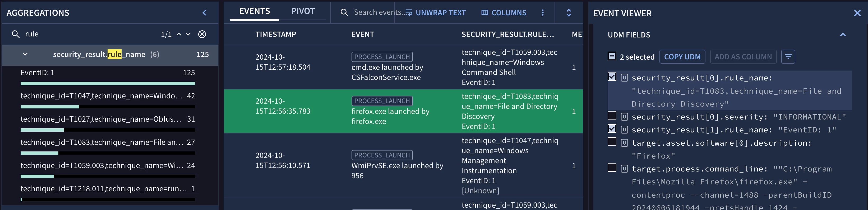868x210 pixels.
Task: Open the WmiPrvSE.exe launched by 956 event
Action: [397, 171]
